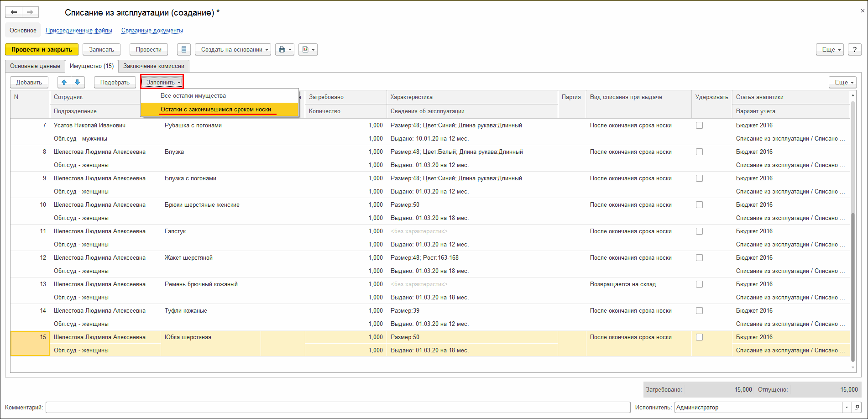Go forward with the right arrow button
Image resolution: width=868 pixels, height=419 pixels.
click(x=30, y=12)
